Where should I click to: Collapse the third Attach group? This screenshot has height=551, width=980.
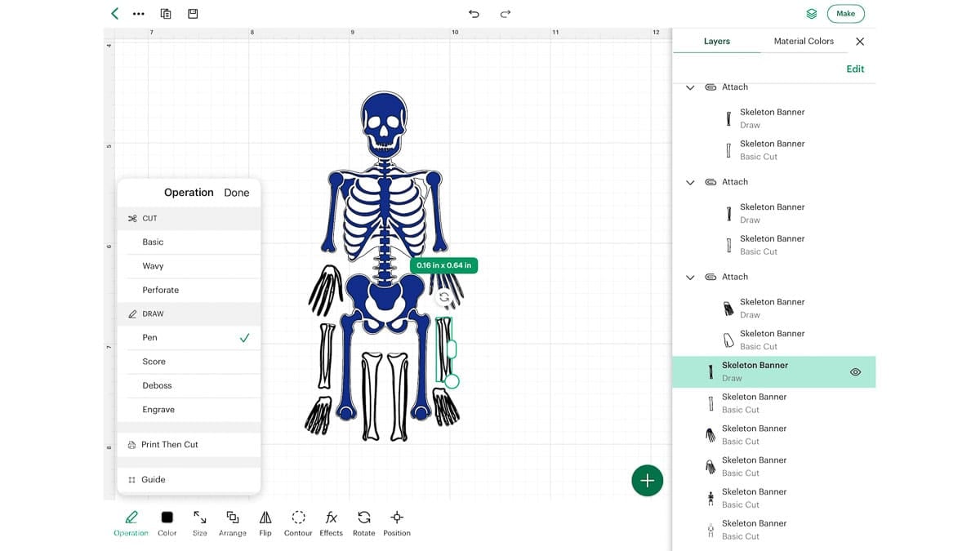click(x=690, y=278)
